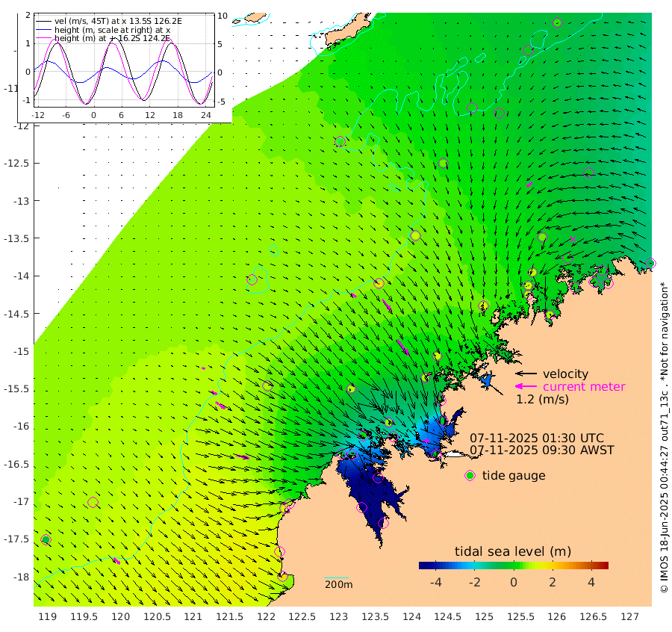The height and width of the screenshot is (632, 672).
Task: Click the black velocity legend arrow
Action: [x=526, y=374]
